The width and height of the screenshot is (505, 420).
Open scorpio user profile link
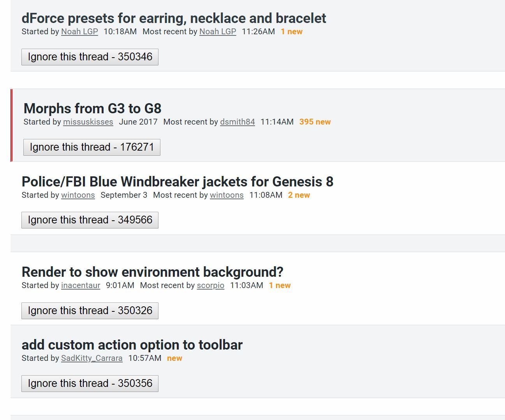pyautogui.click(x=211, y=285)
